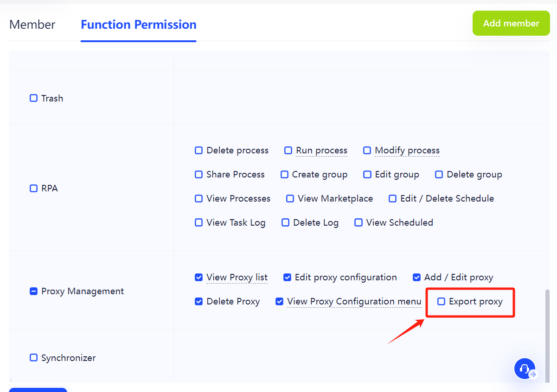Enable the Trash permission checkbox

[33, 98]
